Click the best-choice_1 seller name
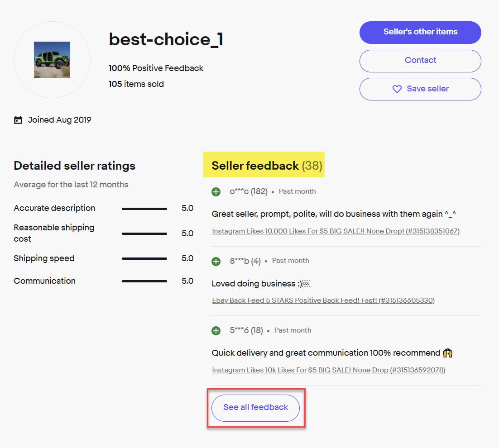The image size is (499, 448). [x=166, y=40]
